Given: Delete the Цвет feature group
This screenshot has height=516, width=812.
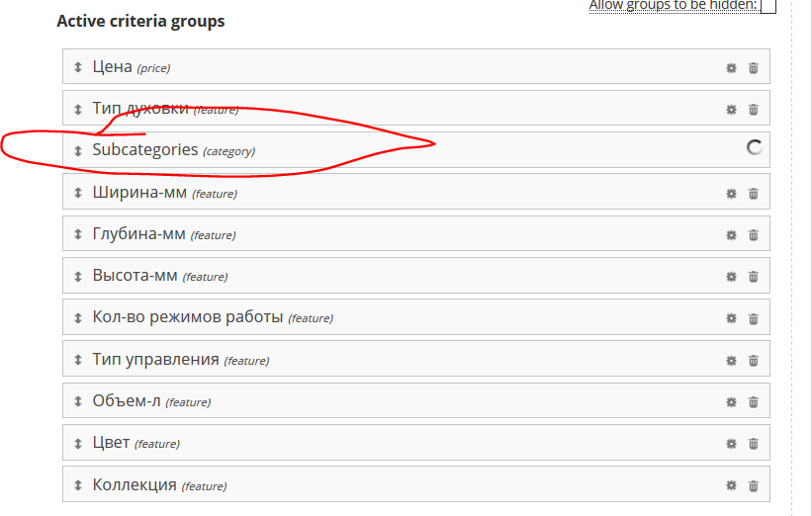Looking at the screenshot, I should coord(754,444).
